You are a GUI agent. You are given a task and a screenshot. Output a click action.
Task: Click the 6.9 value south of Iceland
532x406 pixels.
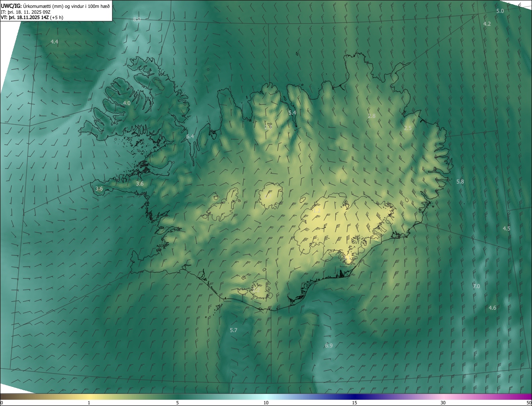(x=329, y=346)
